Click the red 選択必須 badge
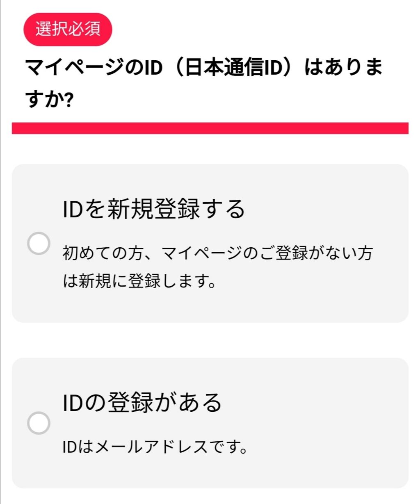420x504 pixels. tap(68, 29)
